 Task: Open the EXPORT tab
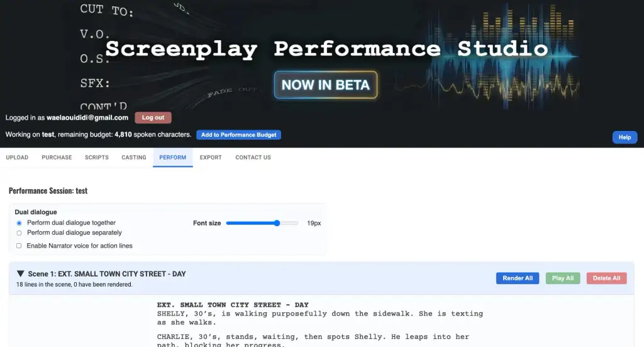pyautogui.click(x=211, y=157)
